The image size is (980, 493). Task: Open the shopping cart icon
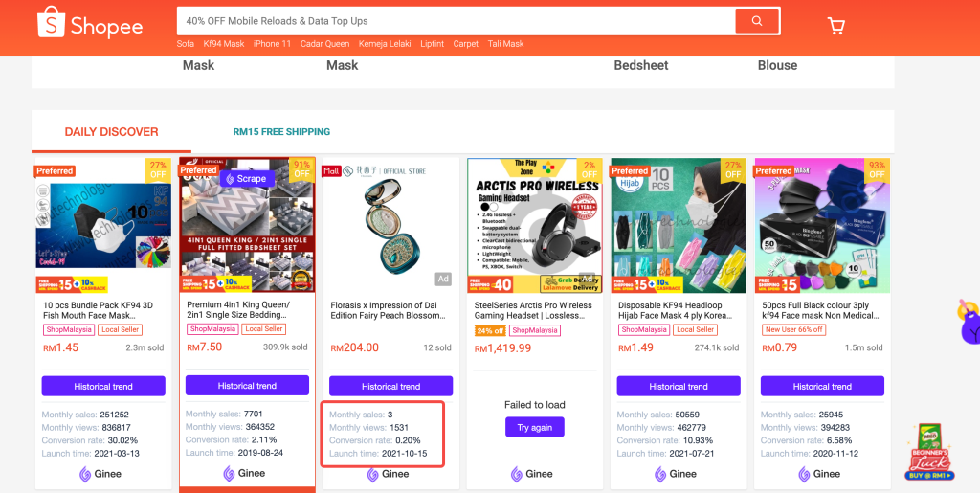835,25
